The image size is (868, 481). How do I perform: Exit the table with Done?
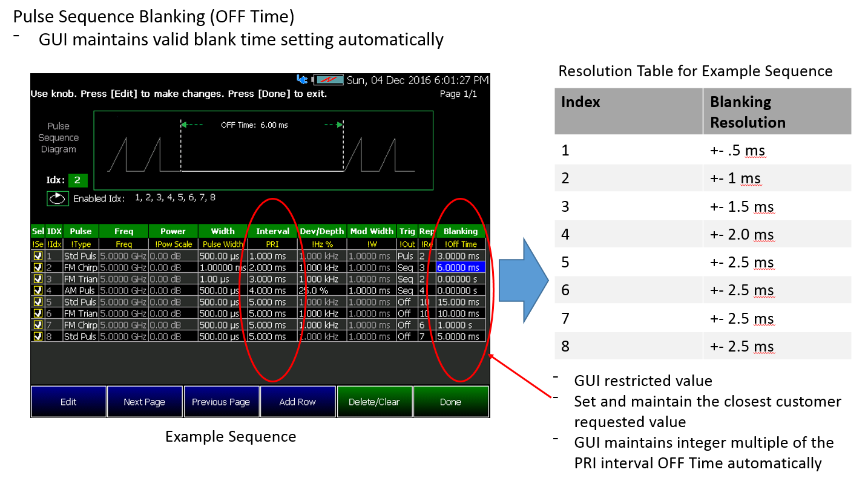click(450, 402)
